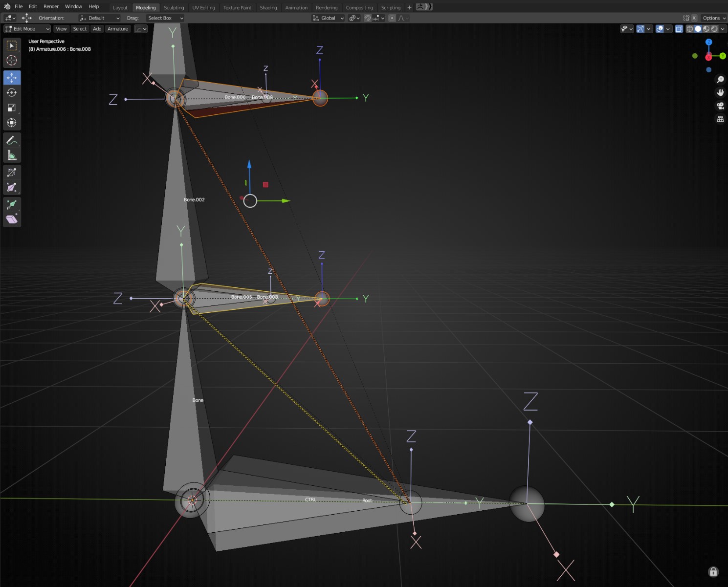Image resolution: width=728 pixels, height=587 pixels.
Task: Click the Z axis on navigation gizmo
Action: coord(709,42)
